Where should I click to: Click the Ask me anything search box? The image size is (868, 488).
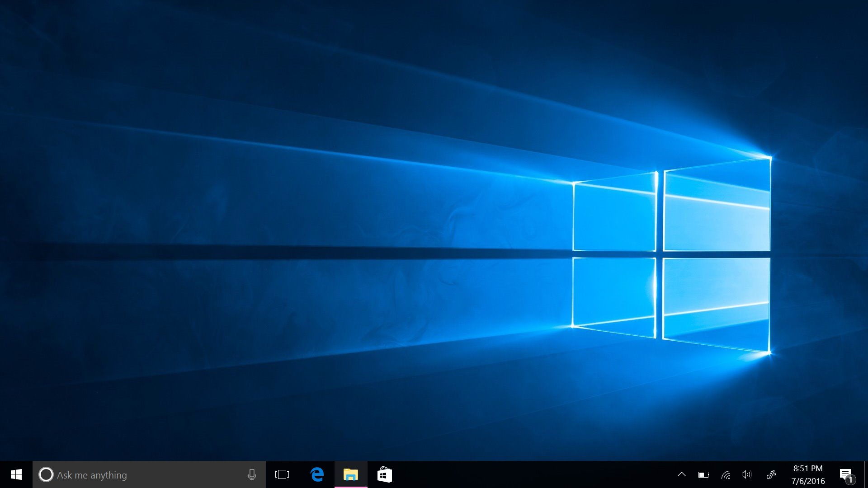149,474
